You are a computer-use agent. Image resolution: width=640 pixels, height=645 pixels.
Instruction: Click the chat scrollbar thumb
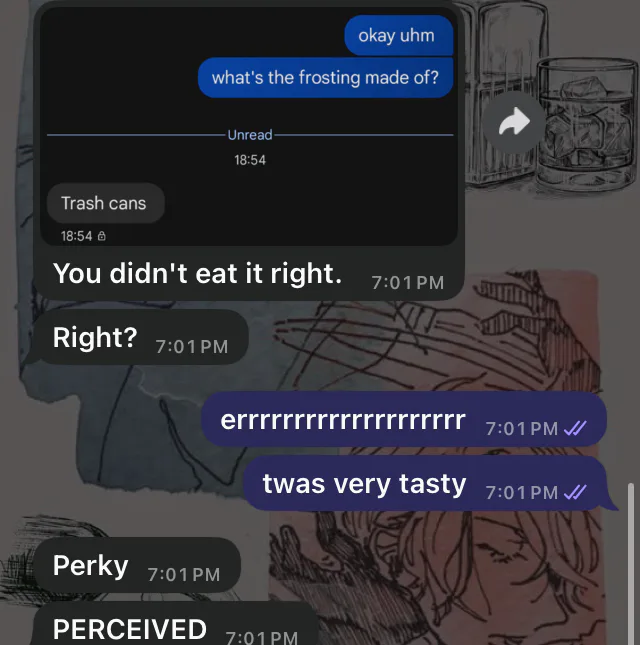[x=631, y=564]
